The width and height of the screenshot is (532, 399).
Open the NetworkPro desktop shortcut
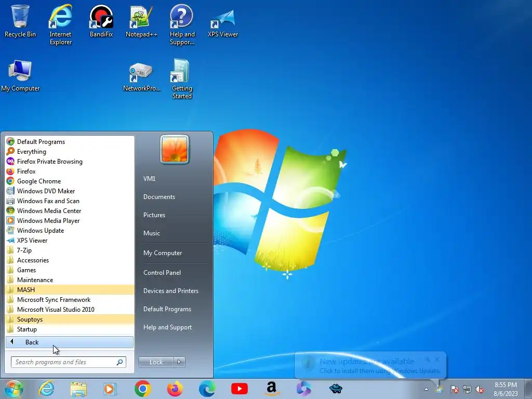tap(141, 76)
